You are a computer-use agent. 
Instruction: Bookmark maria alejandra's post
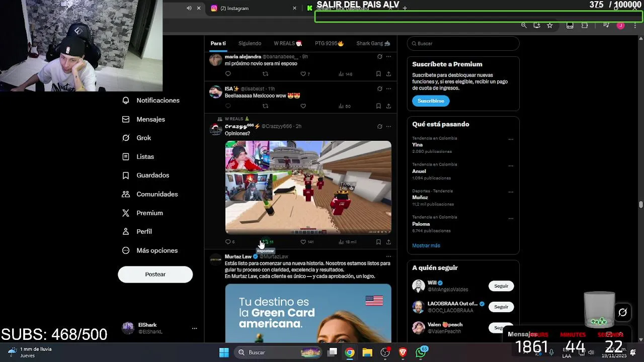point(378,74)
